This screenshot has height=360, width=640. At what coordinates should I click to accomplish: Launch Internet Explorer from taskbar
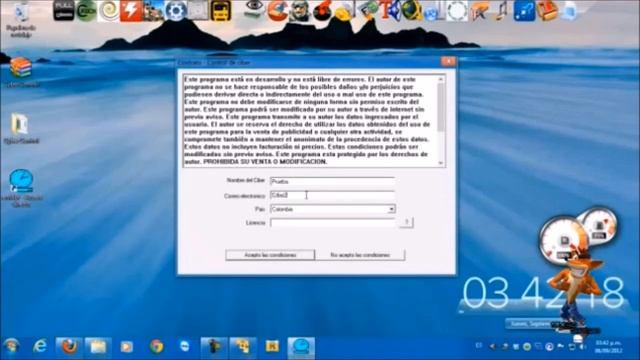click(x=40, y=347)
